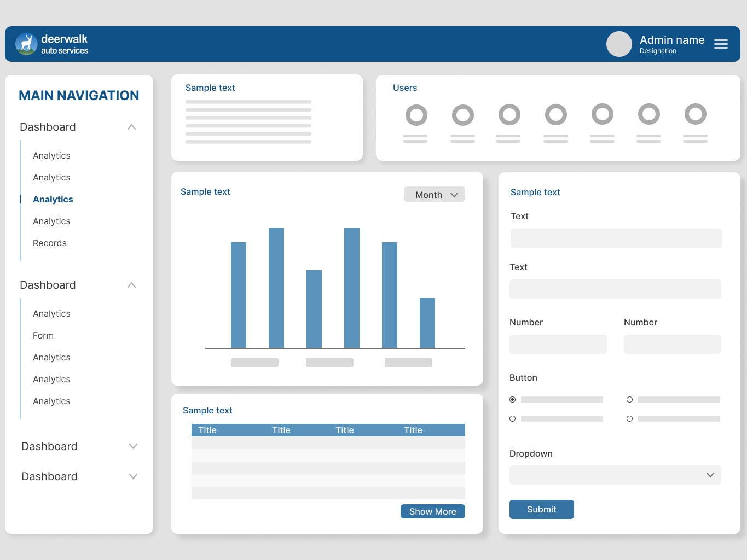Select the top-right radio button
The height and width of the screenshot is (560, 747).
point(630,399)
